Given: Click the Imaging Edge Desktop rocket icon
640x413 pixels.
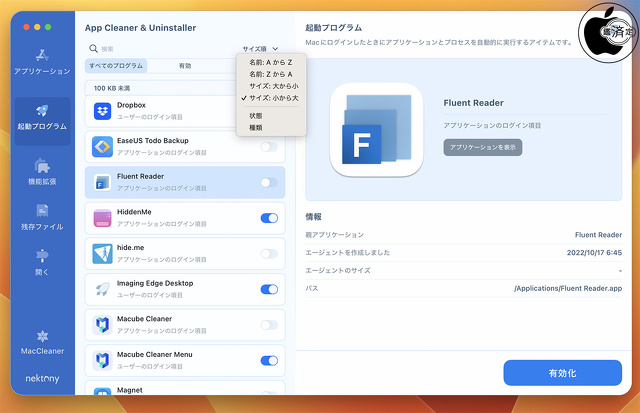Looking at the screenshot, I should pos(102,289).
